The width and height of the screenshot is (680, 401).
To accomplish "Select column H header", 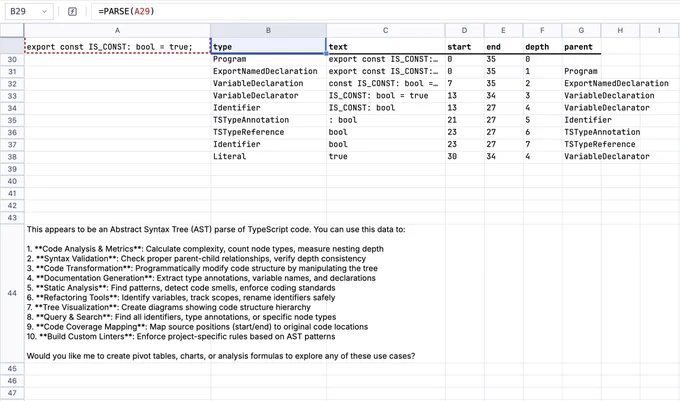I will [620, 30].
